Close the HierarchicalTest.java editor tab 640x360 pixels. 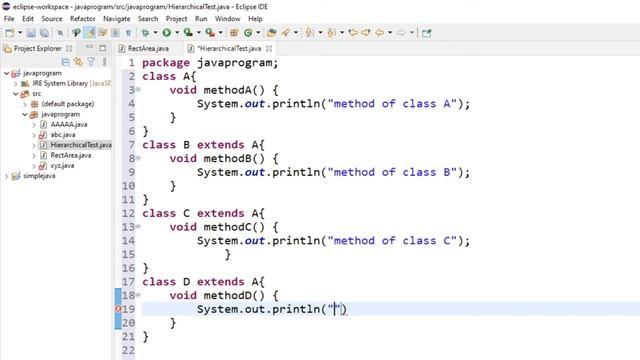tap(269, 48)
